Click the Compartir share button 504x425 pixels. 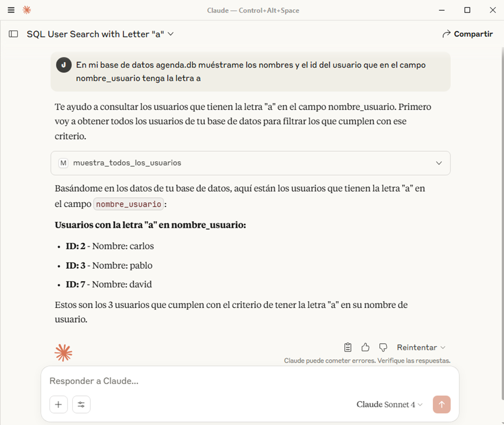click(x=467, y=34)
